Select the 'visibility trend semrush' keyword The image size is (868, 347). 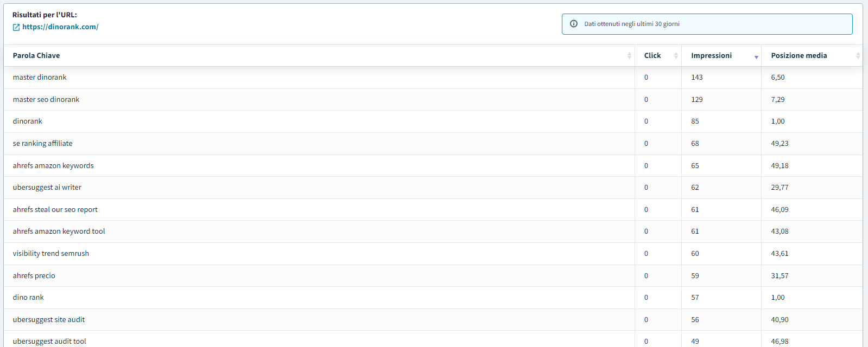pyautogui.click(x=51, y=254)
